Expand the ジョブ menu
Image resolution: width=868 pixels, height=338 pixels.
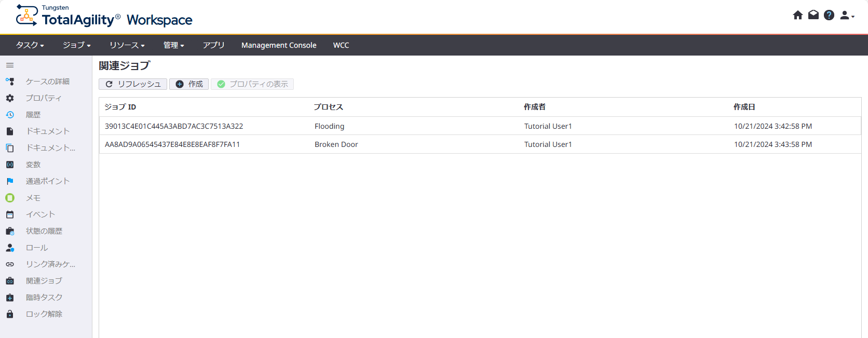[x=76, y=45]
